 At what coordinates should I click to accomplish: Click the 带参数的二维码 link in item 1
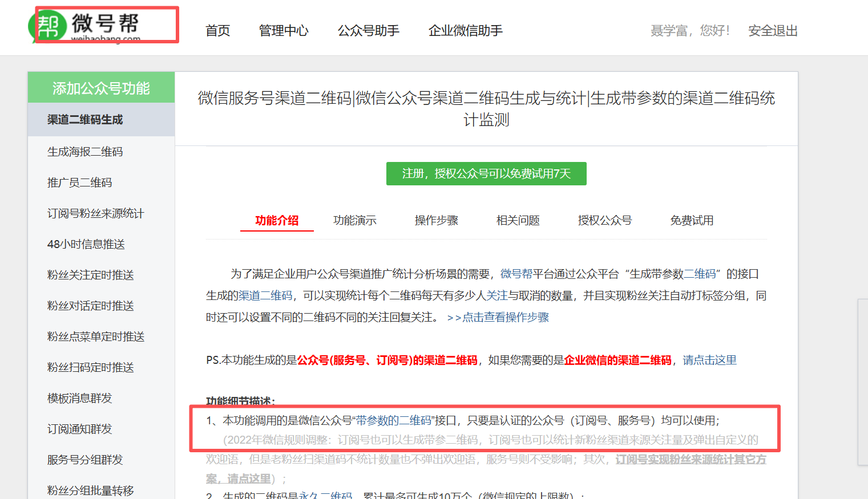[x=393, y=421]
